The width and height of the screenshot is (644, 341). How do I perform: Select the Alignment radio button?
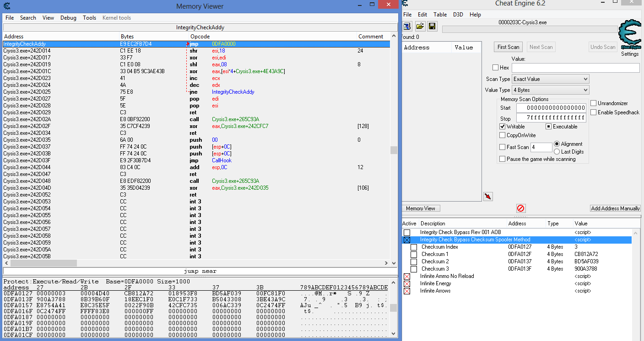[x=557, y=144]
